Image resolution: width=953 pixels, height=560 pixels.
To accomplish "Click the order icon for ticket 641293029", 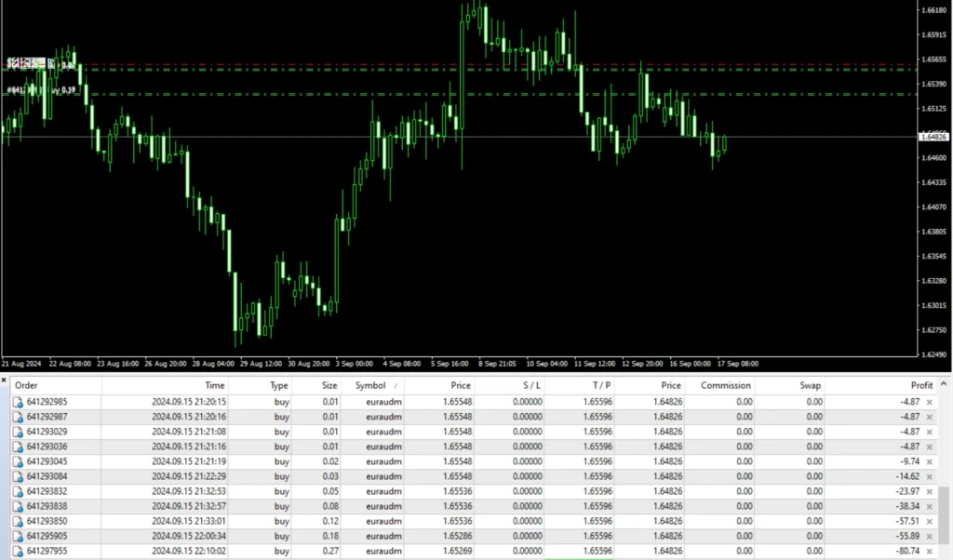I will pyautogui.click(x=19, y=432).
